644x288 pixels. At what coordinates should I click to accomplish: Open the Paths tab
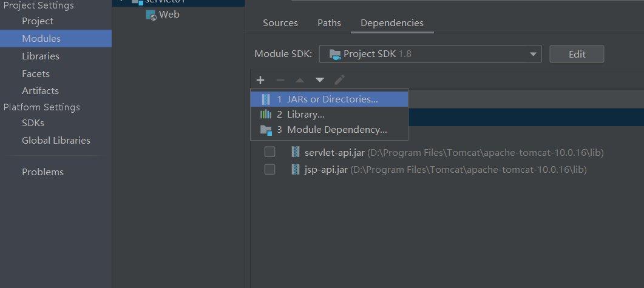click(329, 23)
